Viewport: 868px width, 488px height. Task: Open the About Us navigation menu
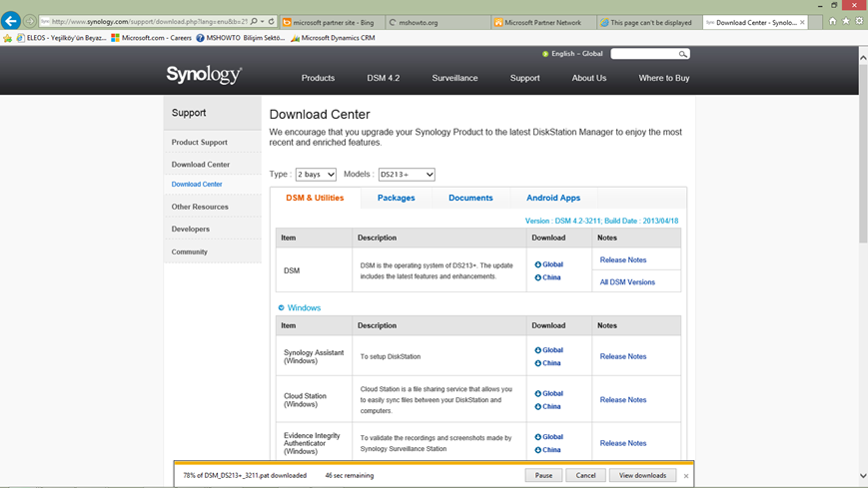click(589, 78)
